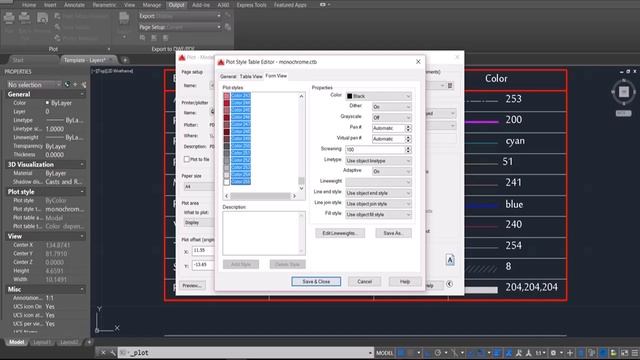Select the Form View tab

[276, 76]
